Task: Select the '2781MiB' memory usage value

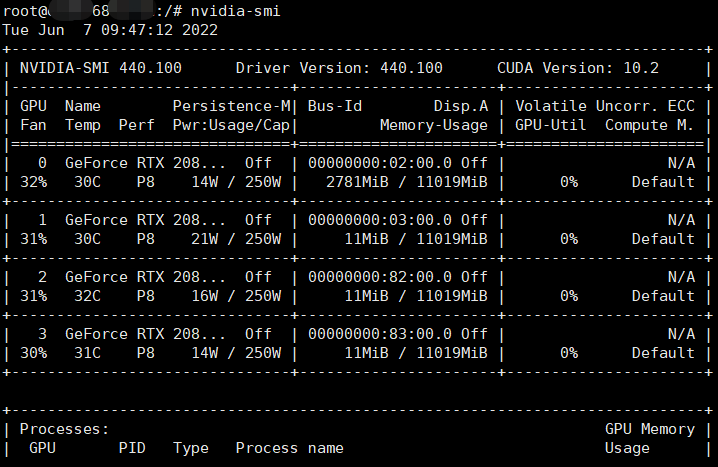Action: click(357, 182)
